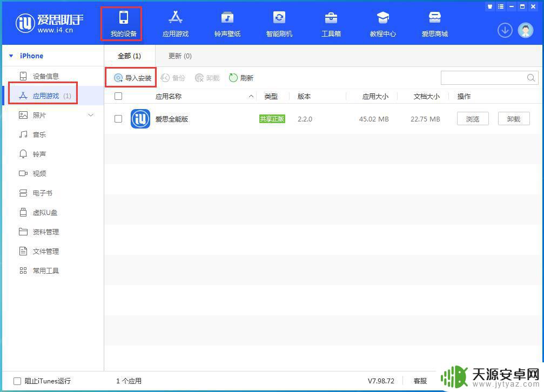Click 导入安装 import install button

pyautogui.click(x=132, y=78)
